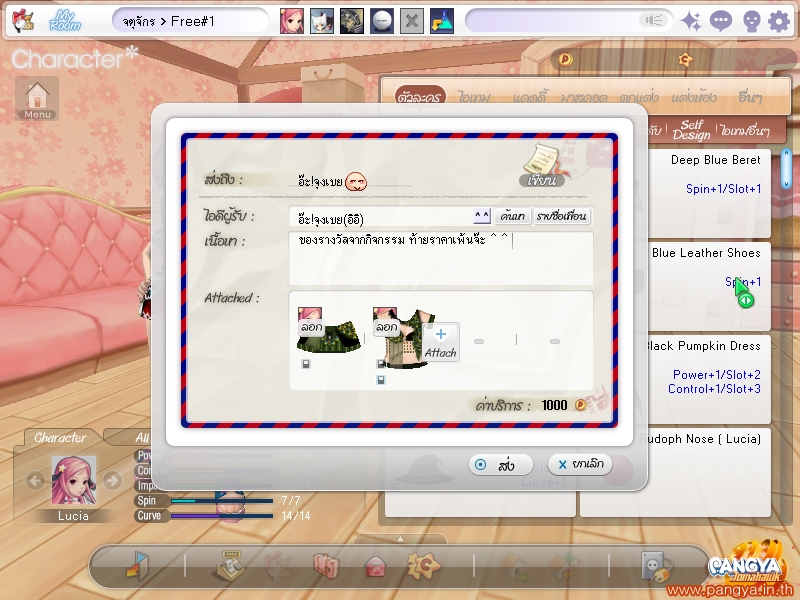This screenshot has height=600, width=800.
Task: Click the speaker icon in the chat bar
Action: [x=653, y=20]
